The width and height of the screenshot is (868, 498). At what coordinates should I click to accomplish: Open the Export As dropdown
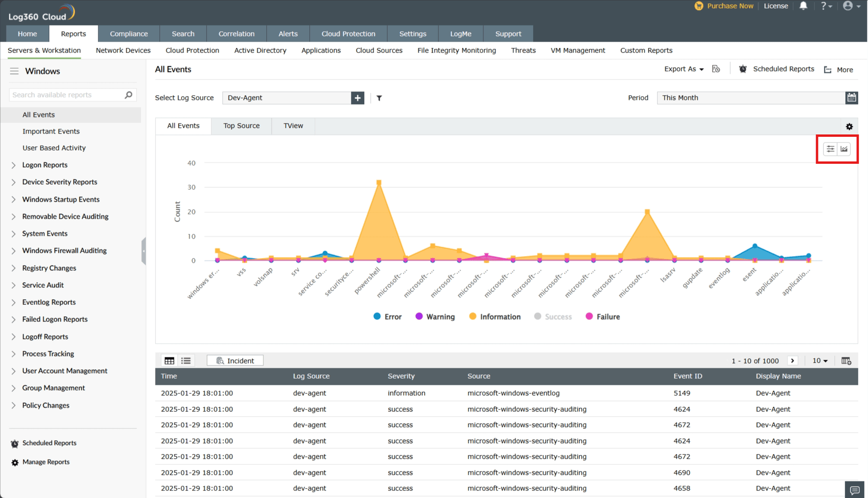point(684,69)
